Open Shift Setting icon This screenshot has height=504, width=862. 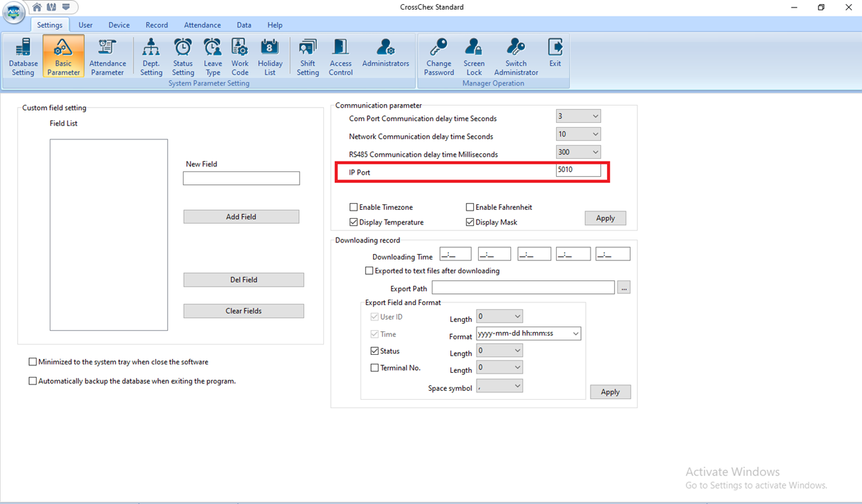click(307, 56)
